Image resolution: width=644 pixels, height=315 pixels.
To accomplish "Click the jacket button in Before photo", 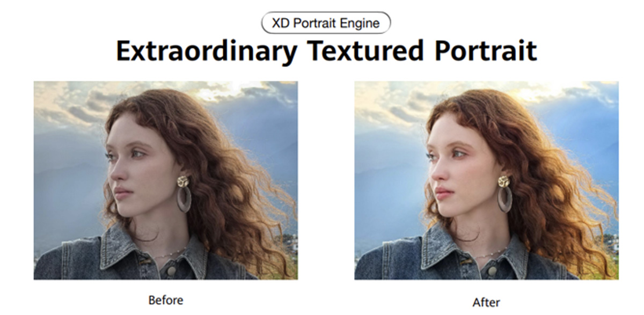I will point(171,270).
